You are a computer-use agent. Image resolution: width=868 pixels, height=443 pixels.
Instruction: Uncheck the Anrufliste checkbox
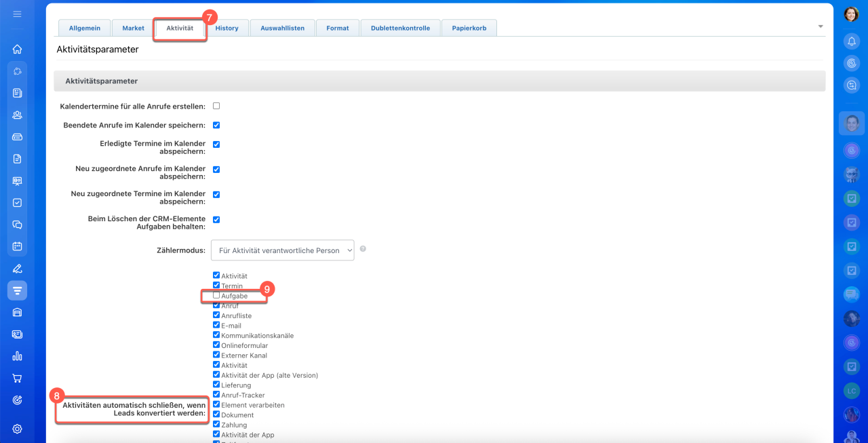[x=216, y=315]
